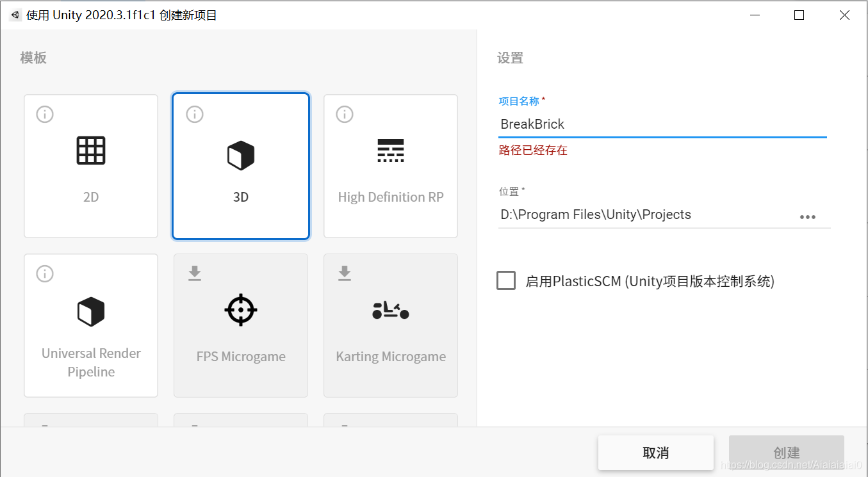Viewport: 868px width, 477px height.
Task: Open info for Universal Render Pipeline template
Action: pyautogui.click(x=45, y=274)
